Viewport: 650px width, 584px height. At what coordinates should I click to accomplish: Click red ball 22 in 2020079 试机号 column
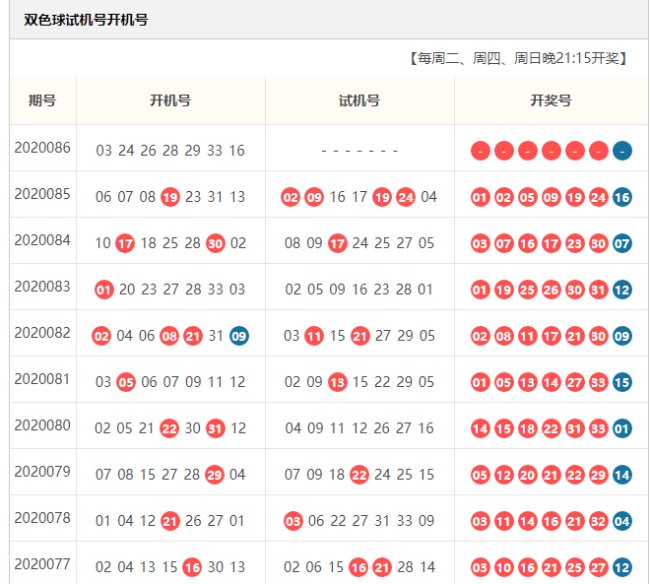[x=358, y=474]
